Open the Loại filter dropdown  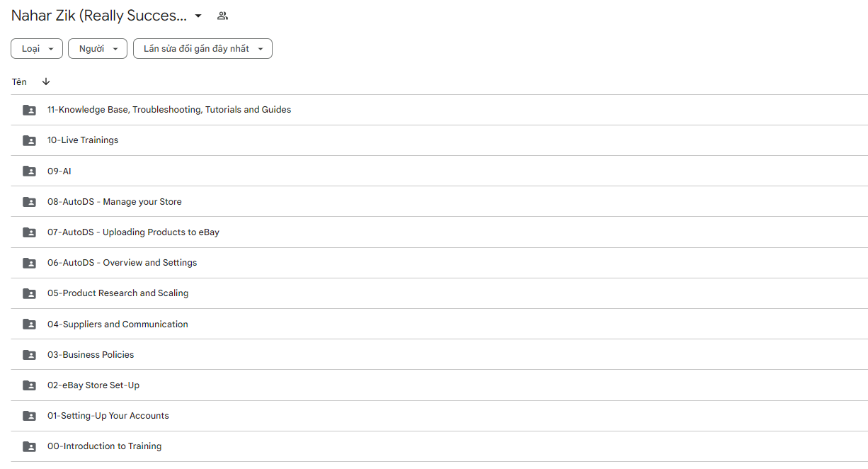(x=37, y=49)
